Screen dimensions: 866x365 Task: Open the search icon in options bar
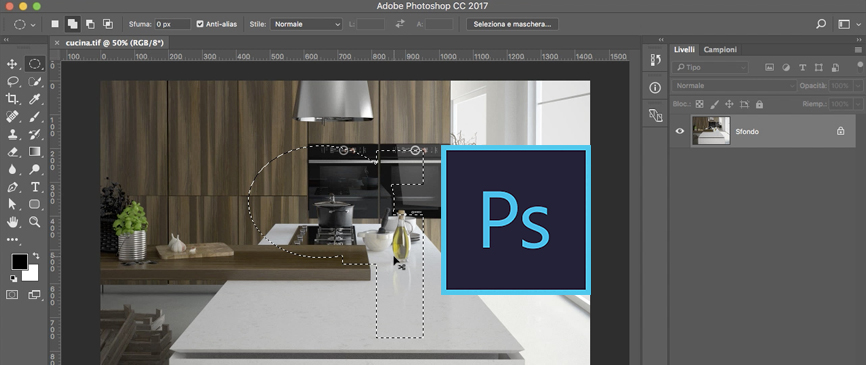tap(821, 24)
